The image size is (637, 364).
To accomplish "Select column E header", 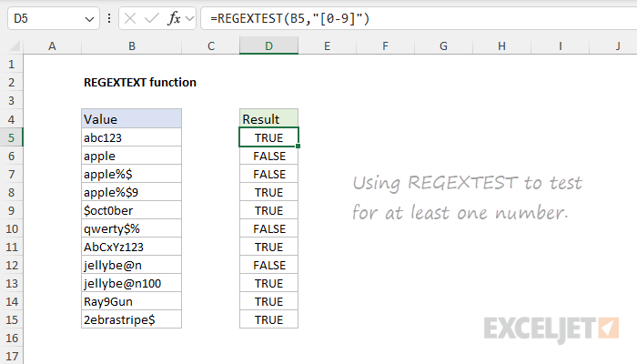I will tap(327, 45).
